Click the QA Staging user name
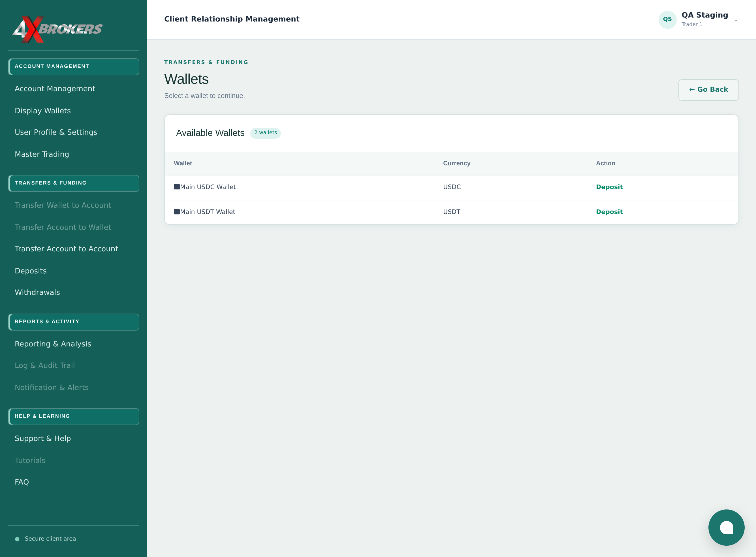756x557 pixels. 705,15
